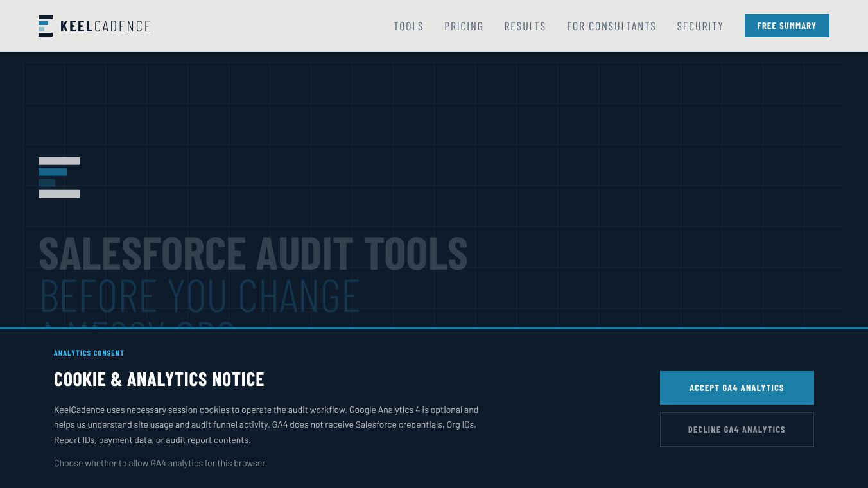Image resolution: width=868 pixels, height=488 pixels.
Task: Click the Free Summary button
Action: [786, 26]
